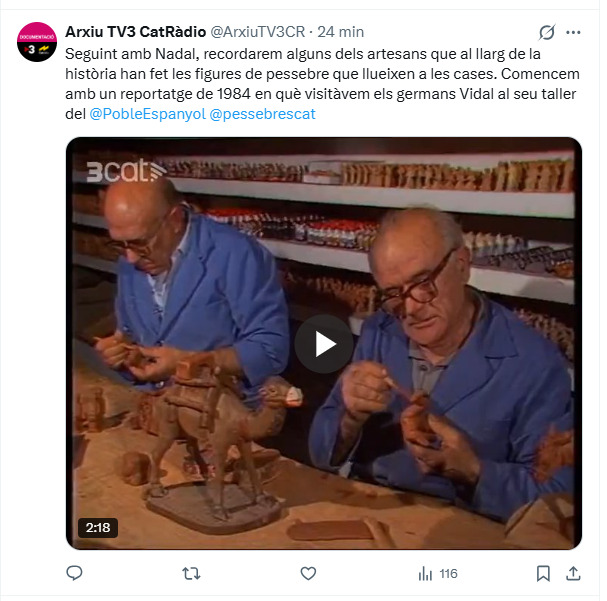Open the tweet by clicking its text body
The height and width of the screenshot is (601, 607).
(x=322, y=84)
